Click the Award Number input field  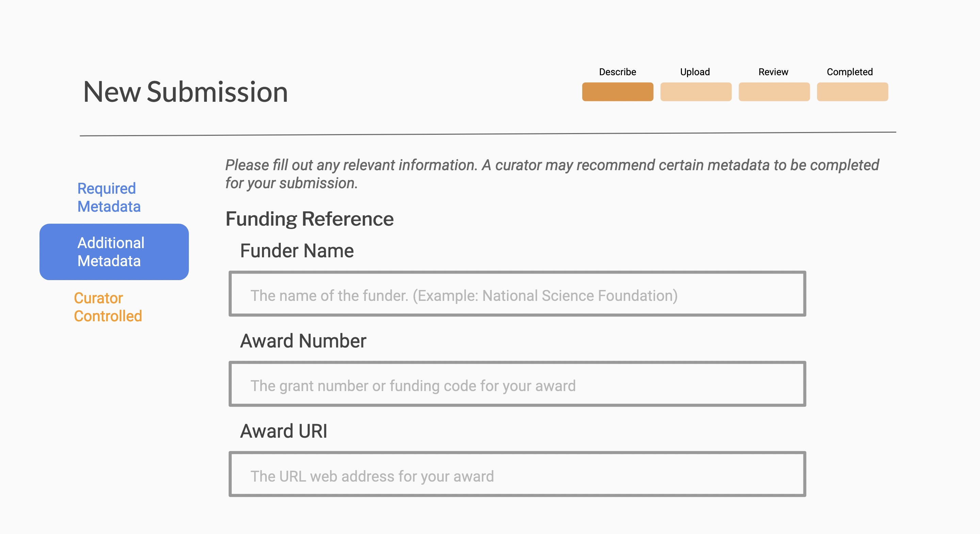(x=517, y=385)
